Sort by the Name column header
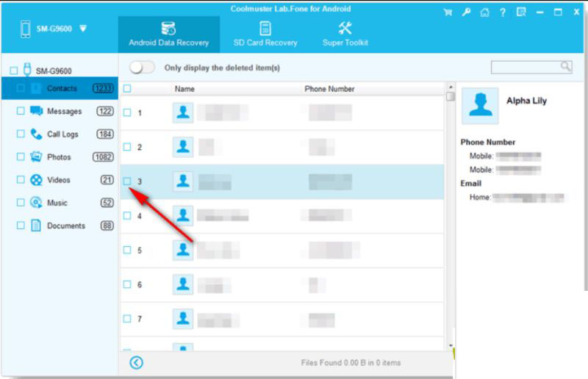 (184, 89)
